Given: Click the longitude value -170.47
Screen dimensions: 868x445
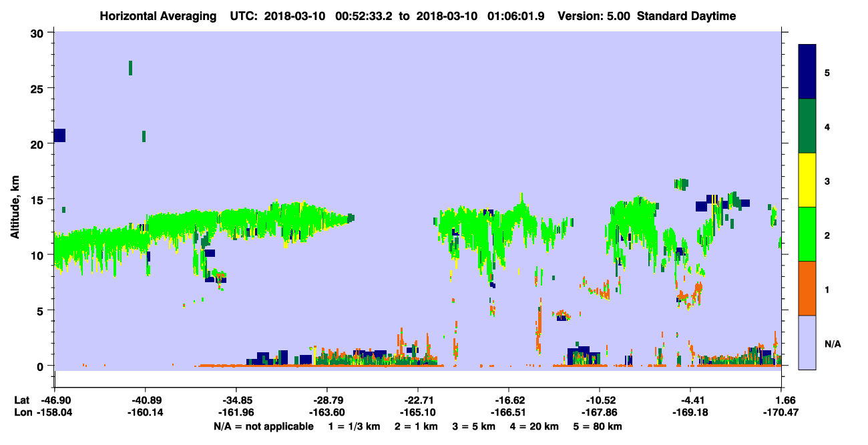Looking at the screenshot, I should [781, 413].
